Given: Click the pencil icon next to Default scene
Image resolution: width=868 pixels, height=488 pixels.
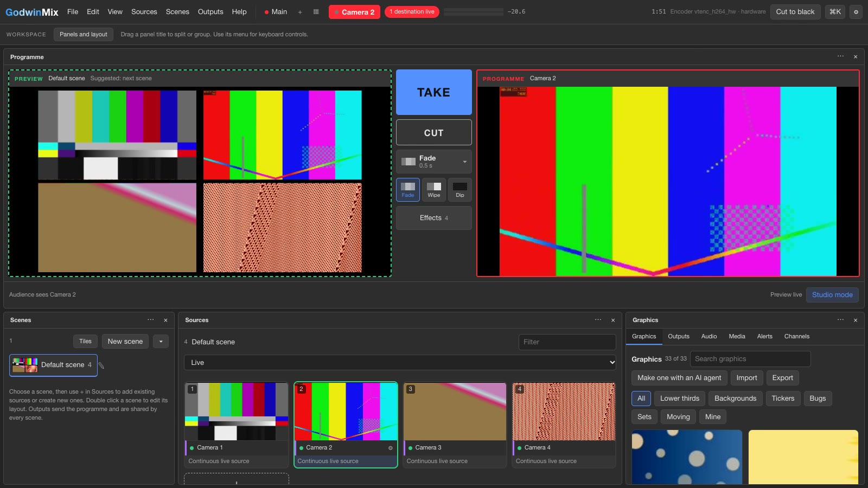Looking at the screenshot, I should [x=101, y=365].
